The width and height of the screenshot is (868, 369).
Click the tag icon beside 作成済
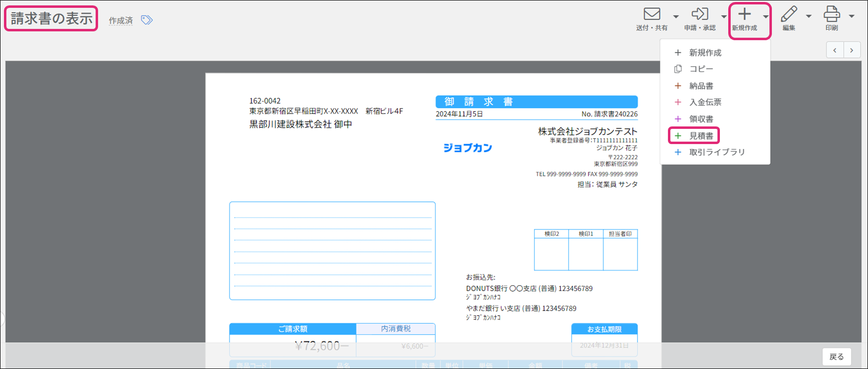pyautogui.click(x=147, y=20)
